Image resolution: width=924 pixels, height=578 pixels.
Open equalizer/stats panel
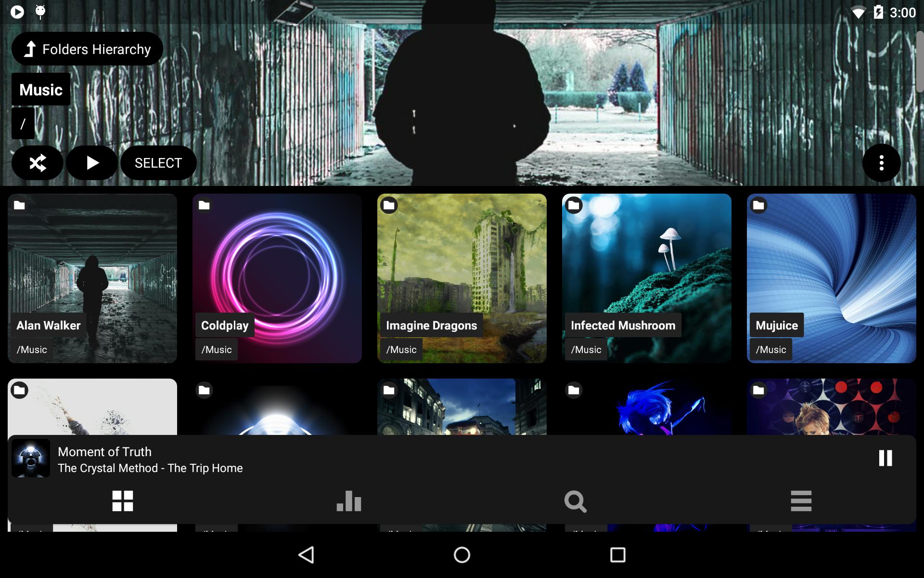tap(349, 501)
